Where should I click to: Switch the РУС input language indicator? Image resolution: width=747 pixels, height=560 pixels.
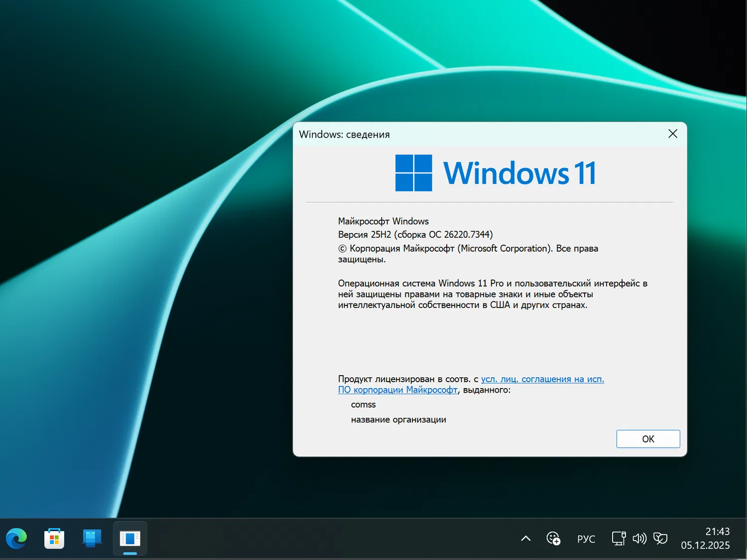coord(586,539)
